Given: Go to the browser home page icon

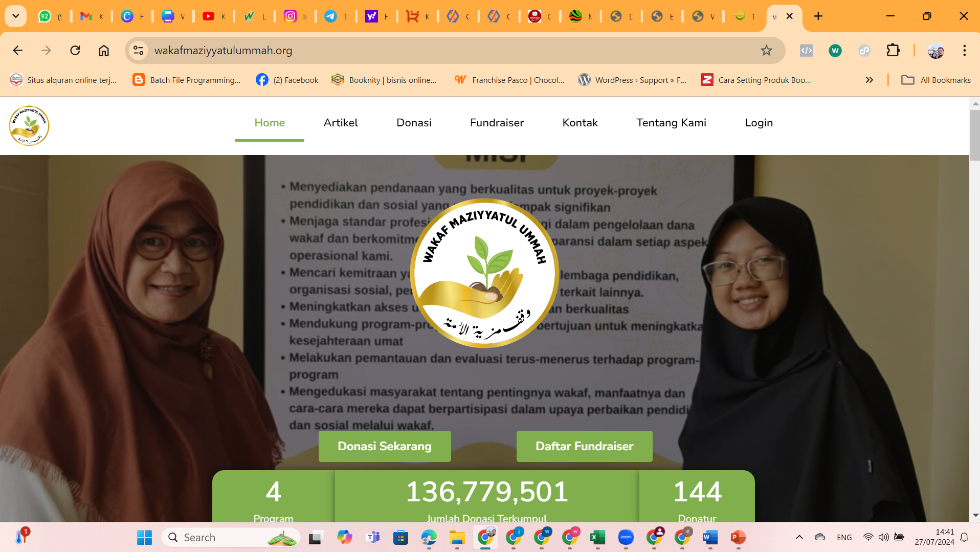Looking at the screenshot, I should pos(104,50).
